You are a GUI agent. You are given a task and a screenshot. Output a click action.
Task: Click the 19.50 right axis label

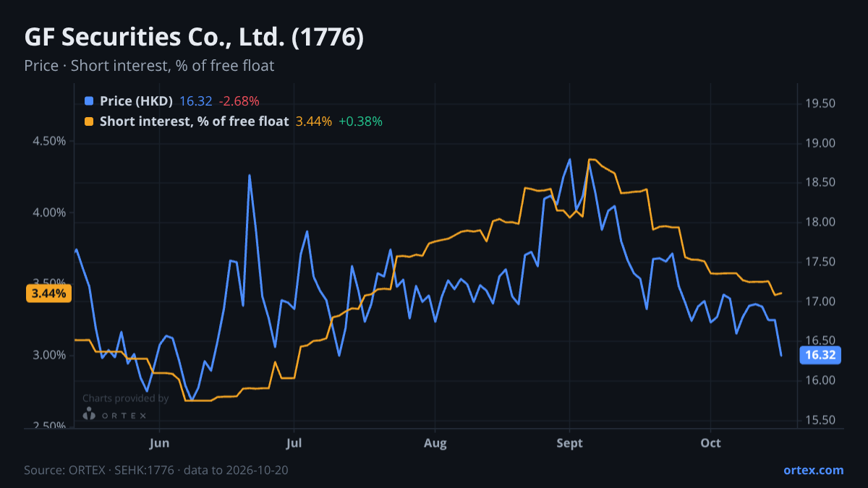[820, 103]
